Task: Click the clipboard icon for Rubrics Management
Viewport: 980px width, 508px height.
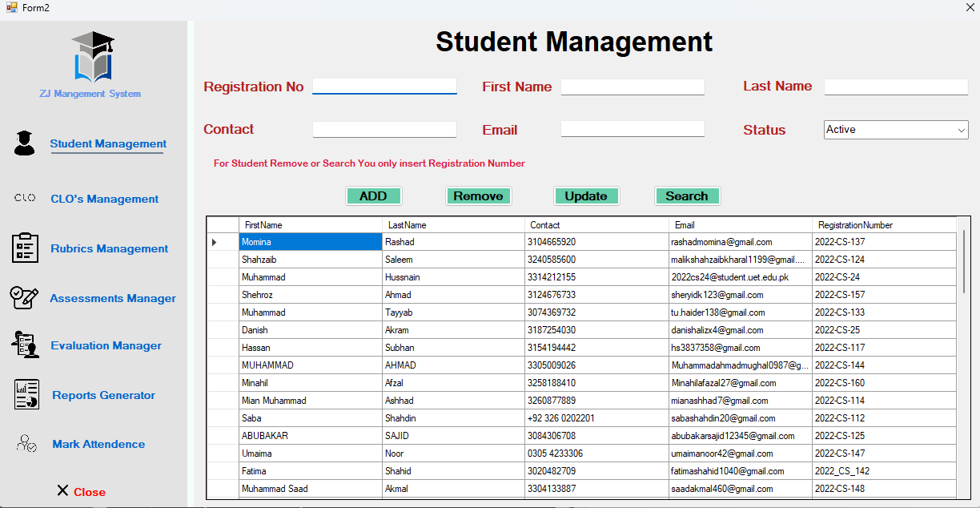Action: click(25, 248)
